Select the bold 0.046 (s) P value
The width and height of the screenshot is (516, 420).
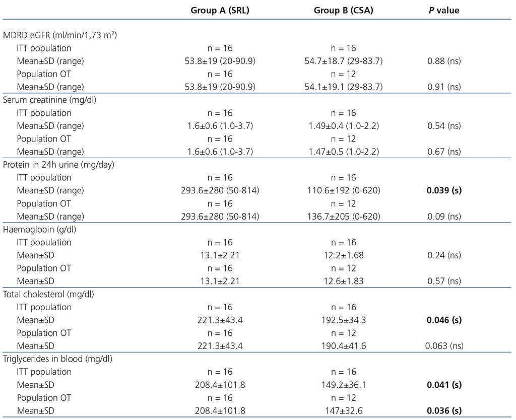443,320
